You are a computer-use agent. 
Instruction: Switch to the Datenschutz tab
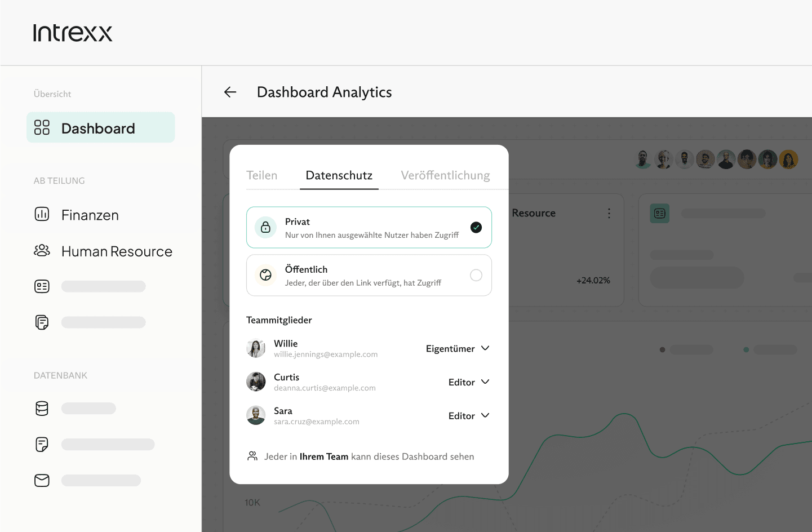[x=339, y=175]
